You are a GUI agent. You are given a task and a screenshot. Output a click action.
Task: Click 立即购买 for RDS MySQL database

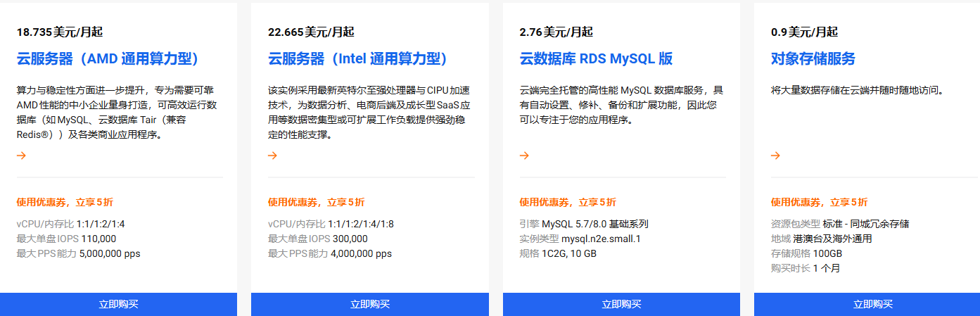click(x=621, y=304)
